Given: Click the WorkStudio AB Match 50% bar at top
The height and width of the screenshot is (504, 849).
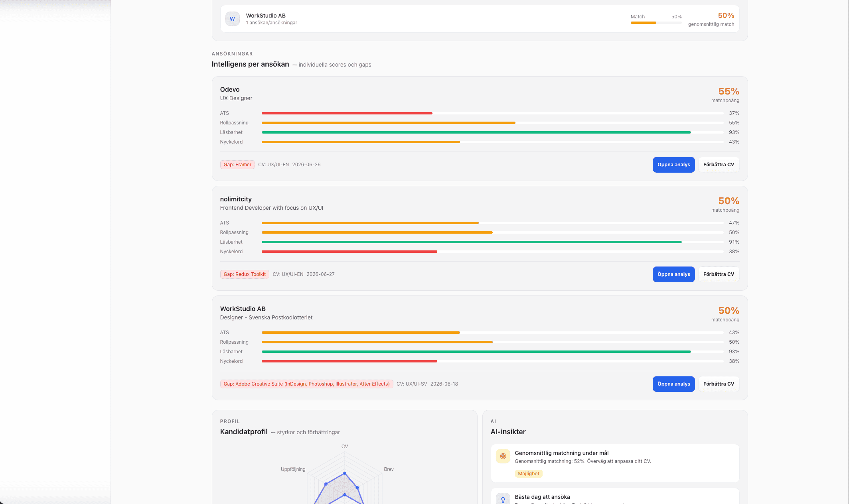Looking at the screenshot, I should 656,23.
